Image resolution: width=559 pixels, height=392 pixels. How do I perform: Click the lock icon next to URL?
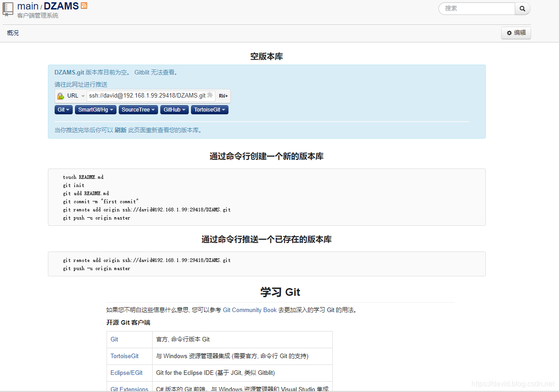coord(61,96)
